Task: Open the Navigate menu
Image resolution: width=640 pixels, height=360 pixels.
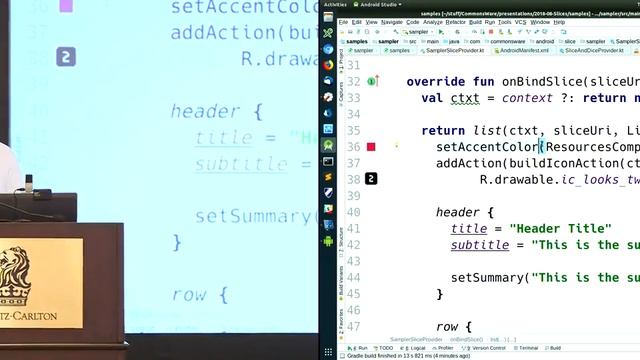Action: pos(392,22)
